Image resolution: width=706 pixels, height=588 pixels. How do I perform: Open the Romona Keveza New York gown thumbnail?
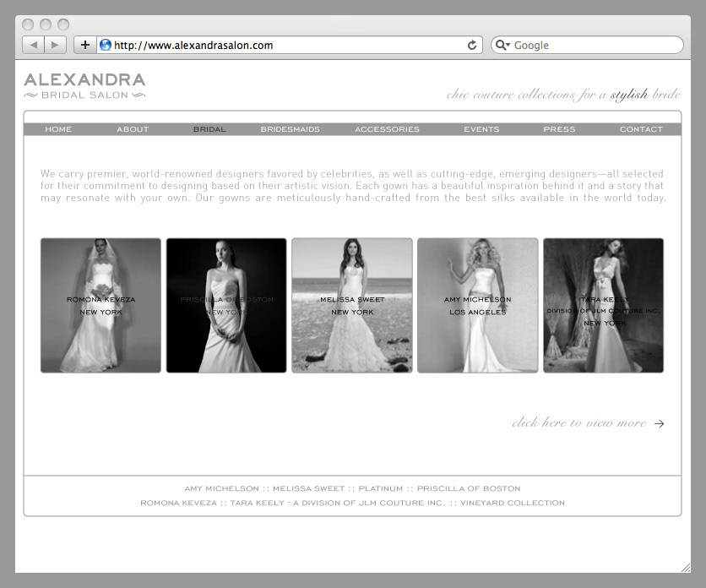tap(100, 306)
